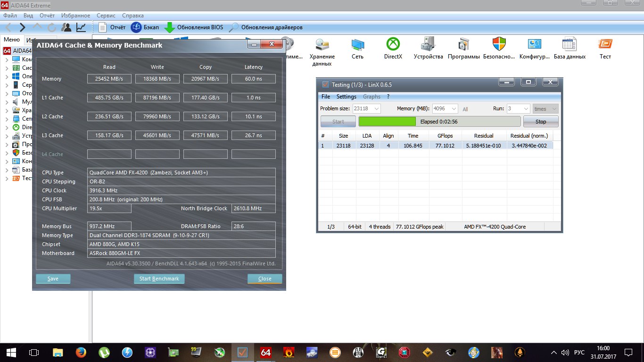
Task: Expand the Тест tree node
Action: (7, 178)
